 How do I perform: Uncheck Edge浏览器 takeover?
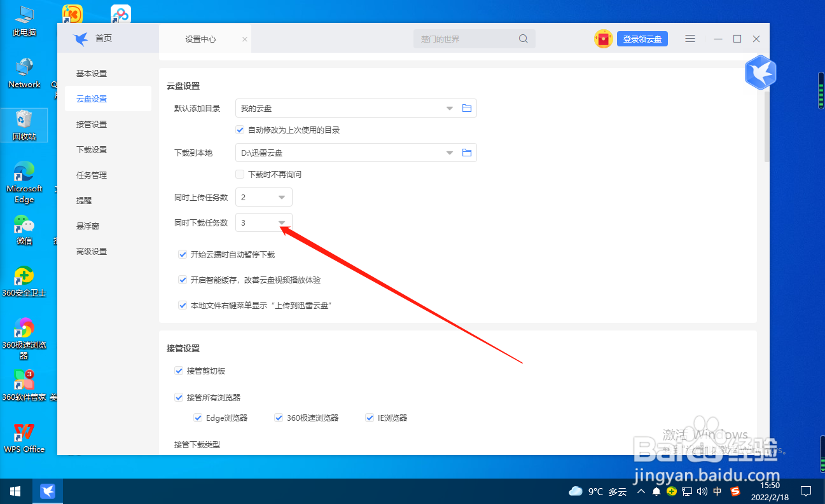tap(198, 418)
